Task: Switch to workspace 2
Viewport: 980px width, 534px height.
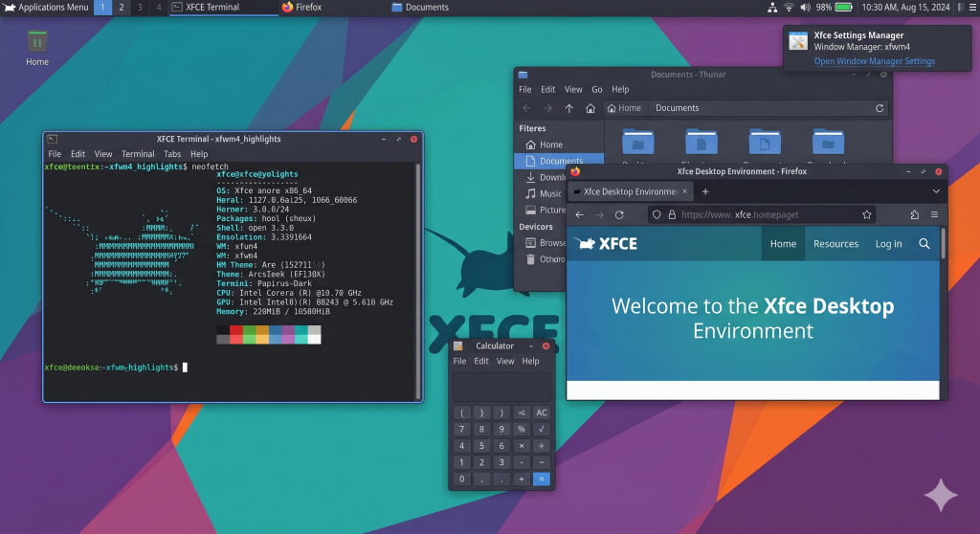Action: (x=122, y=8)
